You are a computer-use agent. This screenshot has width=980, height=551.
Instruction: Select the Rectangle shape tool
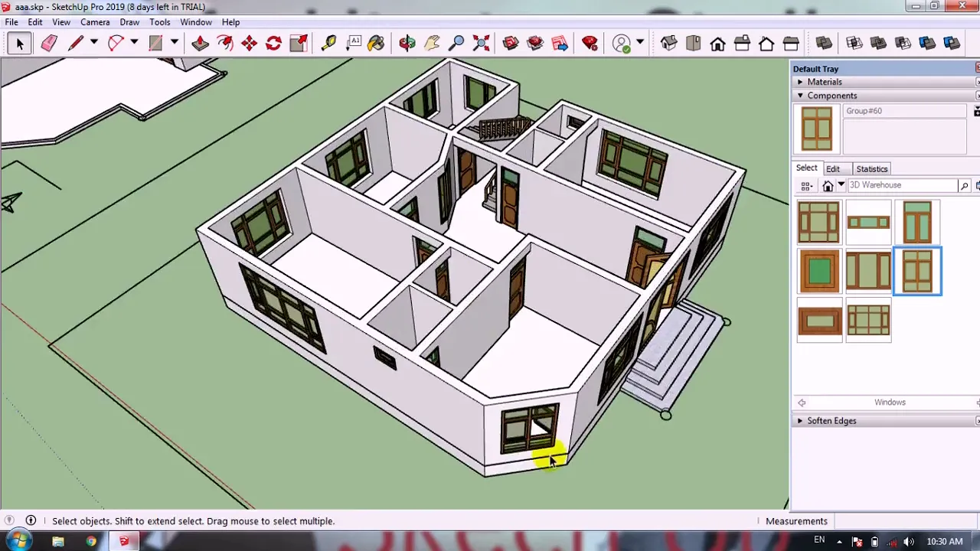(155, 44)
